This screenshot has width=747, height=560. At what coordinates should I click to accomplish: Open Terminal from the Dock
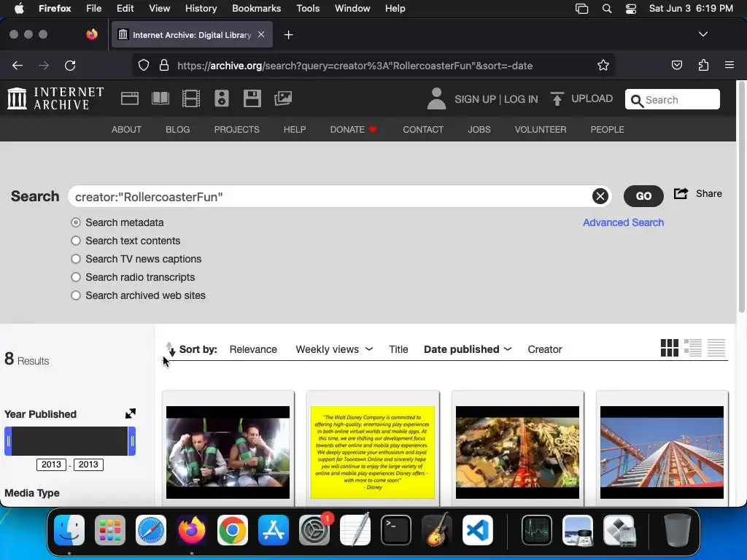pyautogui.click(x=396, y=530)
